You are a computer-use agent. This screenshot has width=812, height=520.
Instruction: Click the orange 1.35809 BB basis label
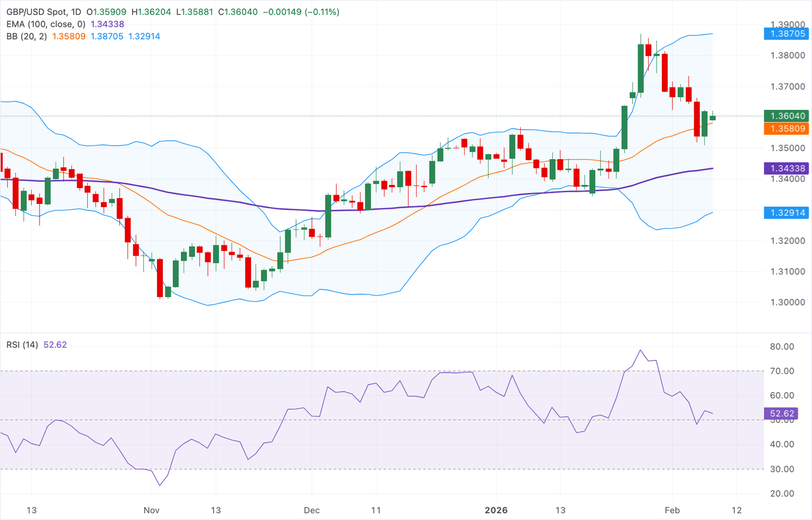(785, 128)
